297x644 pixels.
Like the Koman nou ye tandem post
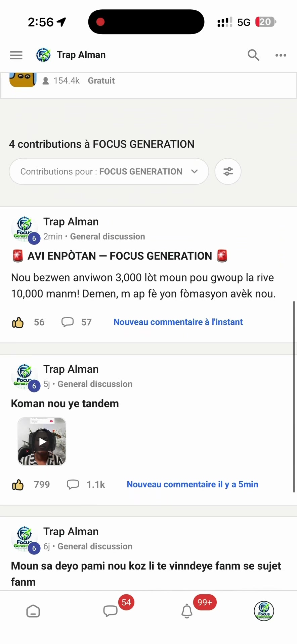click(18, 485)
